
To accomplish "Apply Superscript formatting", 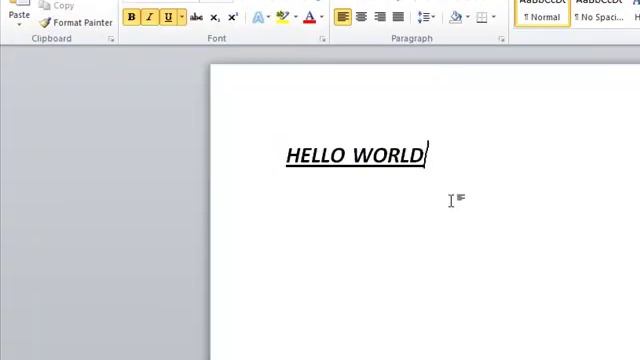I will [233, 17].
